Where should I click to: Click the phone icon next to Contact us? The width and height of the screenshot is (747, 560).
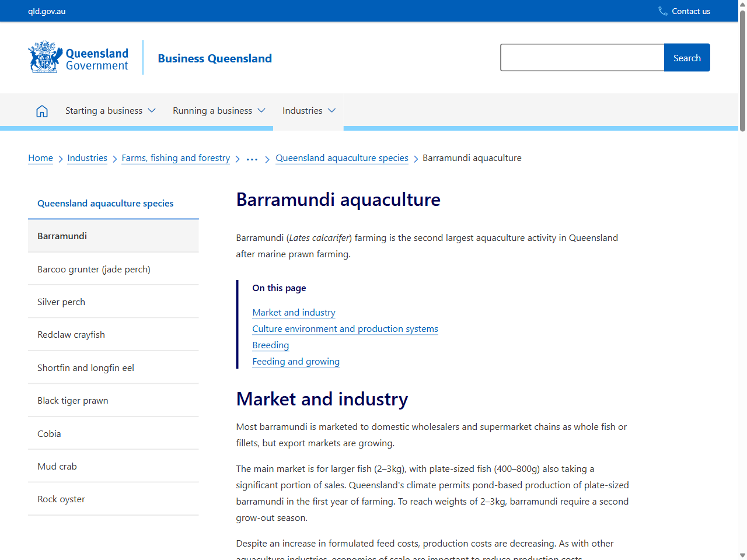pyautogui.click(x=662, y=10)
